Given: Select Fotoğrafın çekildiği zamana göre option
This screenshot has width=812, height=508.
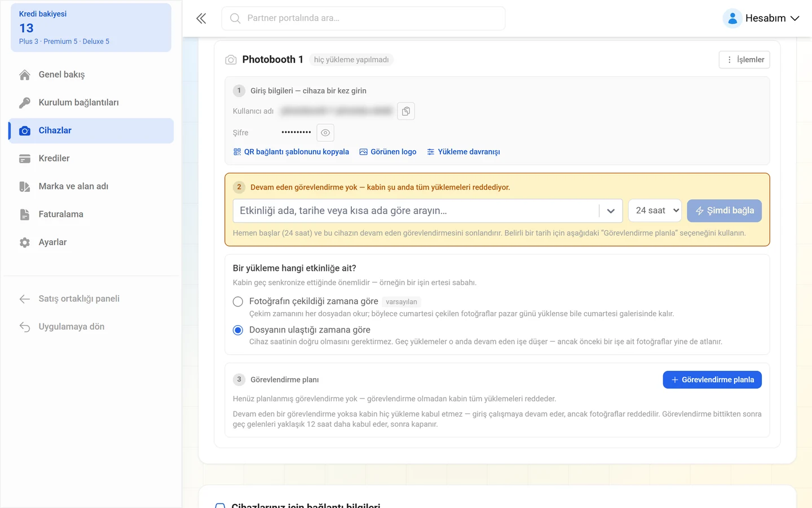Looking at the screenshot, I should coord(238,302).
